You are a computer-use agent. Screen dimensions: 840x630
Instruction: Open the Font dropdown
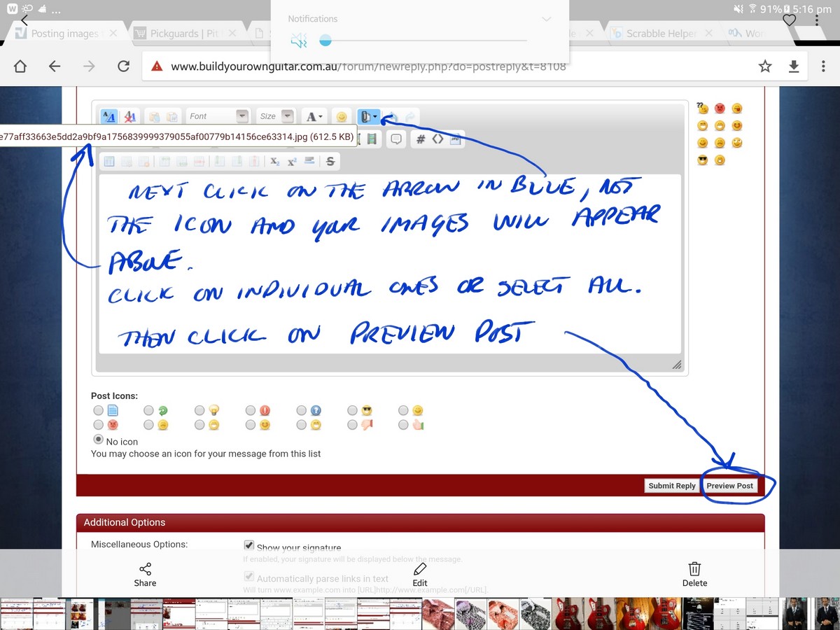[x=218, y=116]
